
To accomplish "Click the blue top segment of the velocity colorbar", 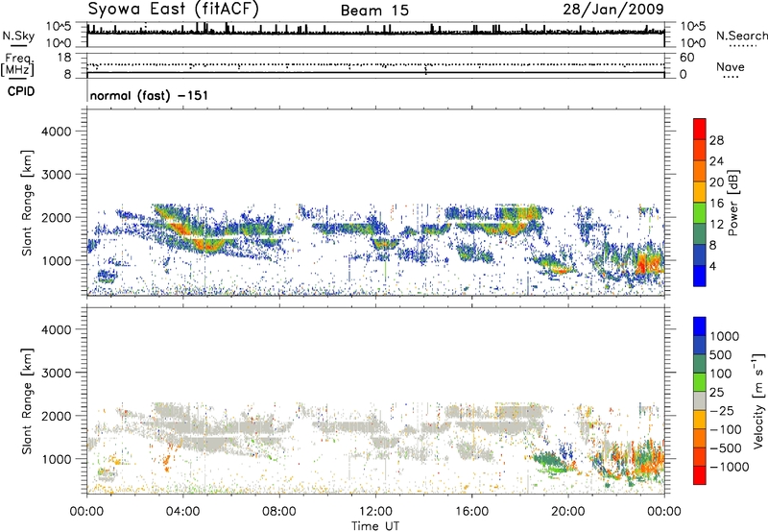I will [700, 326].
